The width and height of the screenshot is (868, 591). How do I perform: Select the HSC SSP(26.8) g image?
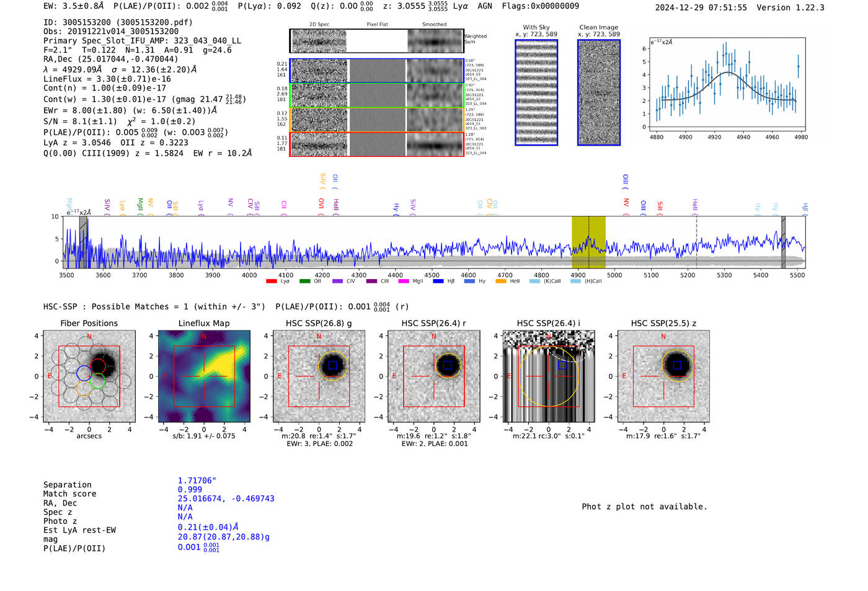(319, 376)
